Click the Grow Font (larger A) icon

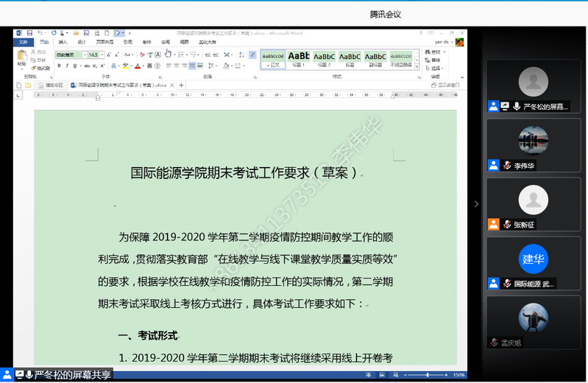(109, 55)
